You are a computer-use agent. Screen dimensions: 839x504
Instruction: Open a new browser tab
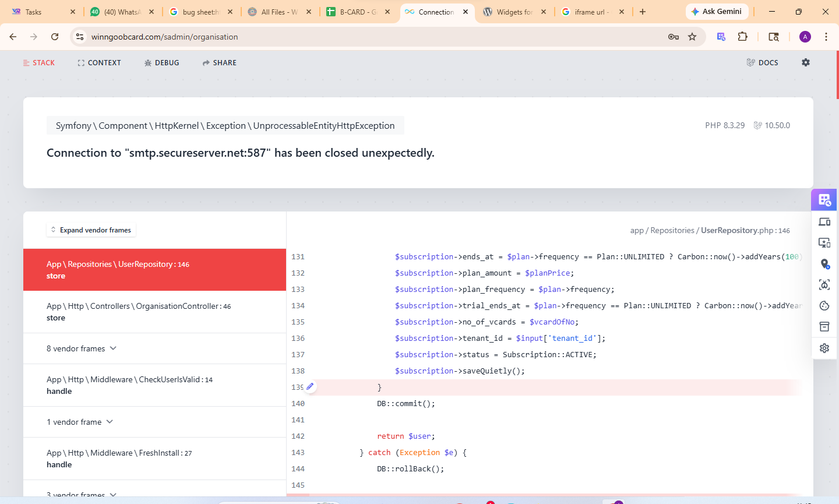pyautogui.click(x=643, y=12)
